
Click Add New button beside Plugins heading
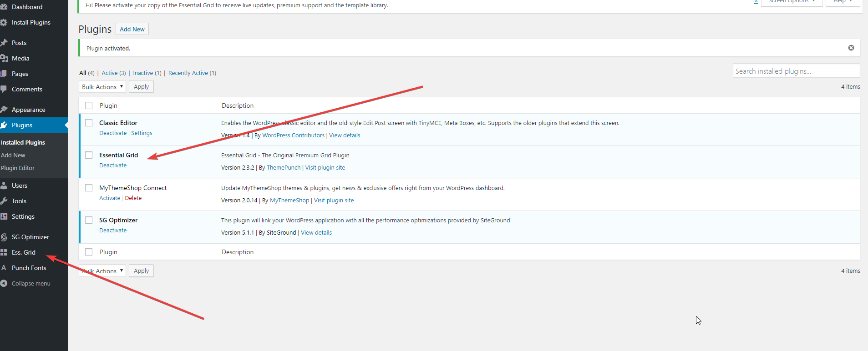(132, 29)
